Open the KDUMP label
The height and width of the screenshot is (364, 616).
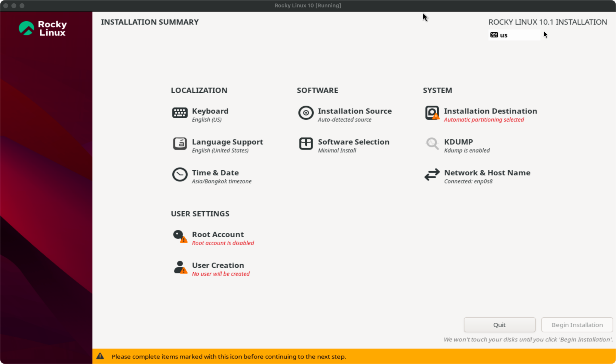459,142
